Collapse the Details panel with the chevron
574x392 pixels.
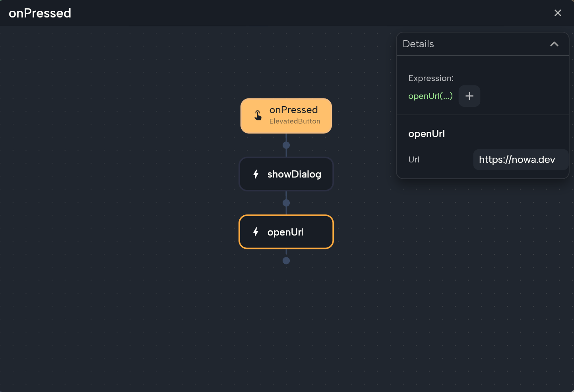tap(554, 44)
